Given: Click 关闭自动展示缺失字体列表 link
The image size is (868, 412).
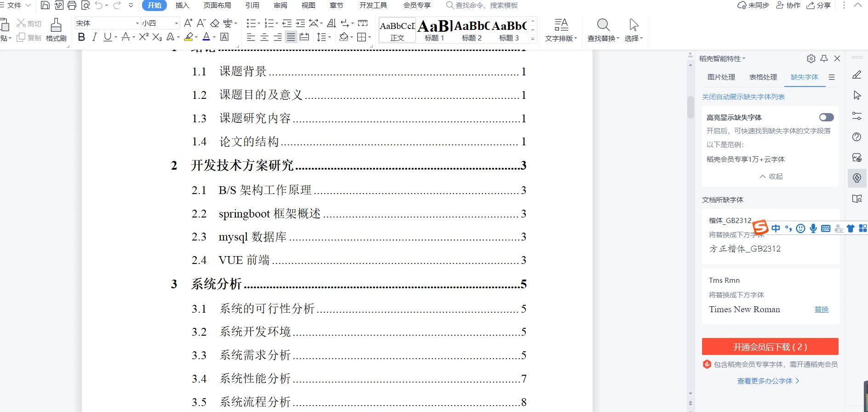Looking at the screenshot, I should coord(743,97).
